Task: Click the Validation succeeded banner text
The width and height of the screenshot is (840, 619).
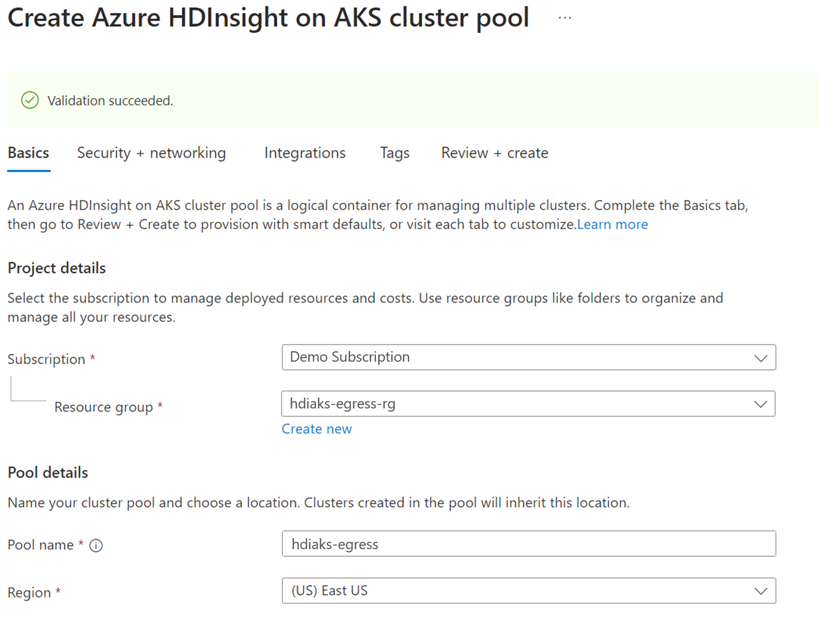Action: click(110, 100)
